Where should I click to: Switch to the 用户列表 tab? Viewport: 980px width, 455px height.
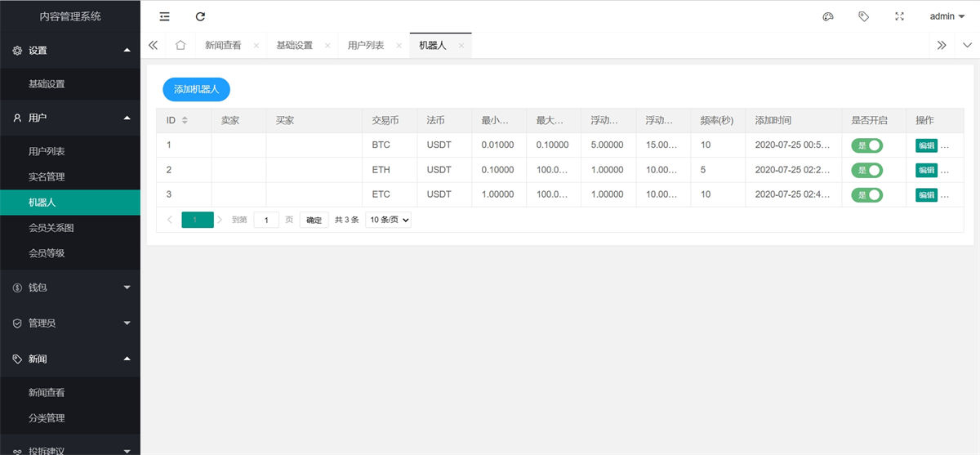click(x=365, y=46)
